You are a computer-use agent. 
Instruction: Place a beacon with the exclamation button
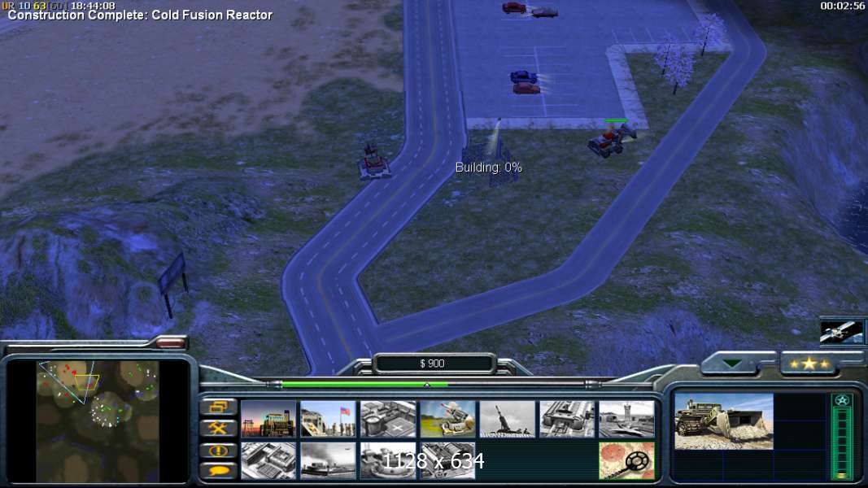pos(218,451)
